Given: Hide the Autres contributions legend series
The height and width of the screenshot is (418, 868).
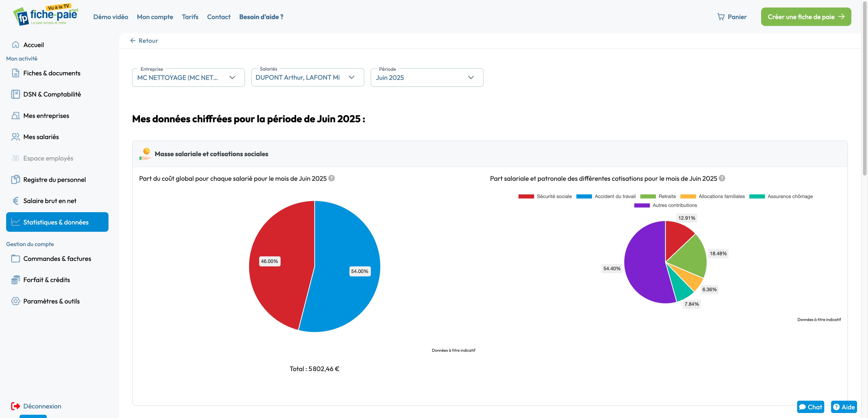Looking at the screenshot, I should 665,205.
